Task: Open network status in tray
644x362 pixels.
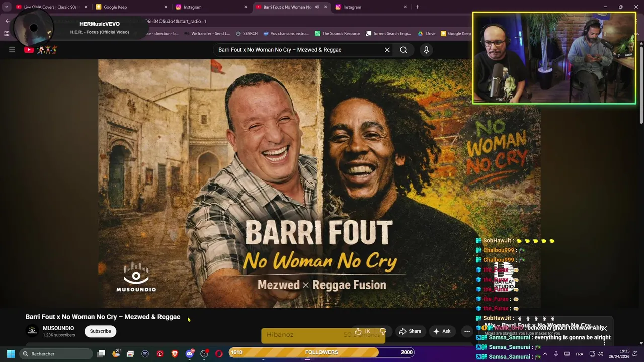Action: (x=592, y=354)
